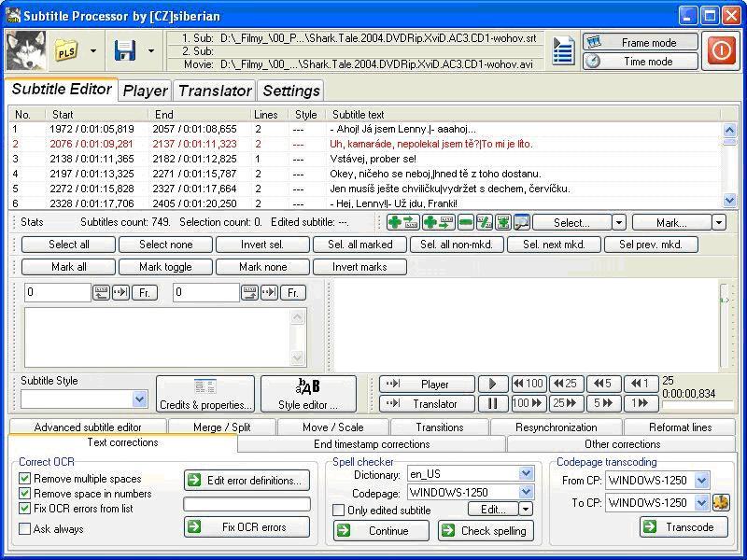Enable 'Only edited subtitle' checkbox
Viewport: 747px width, 560px height.
[338, 510]
